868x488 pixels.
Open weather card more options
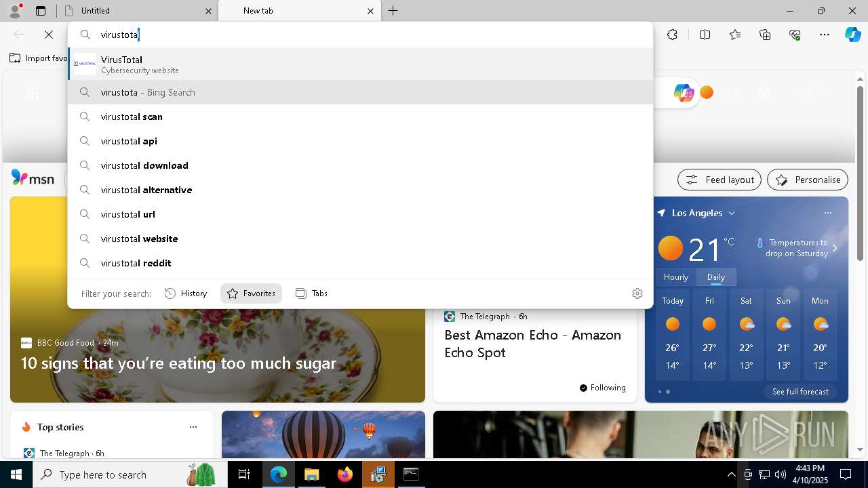(x=828, y=213)
